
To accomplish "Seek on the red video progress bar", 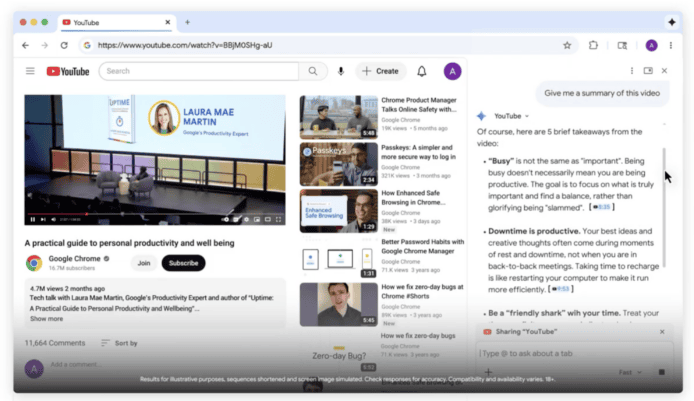I will click(155, 214).
